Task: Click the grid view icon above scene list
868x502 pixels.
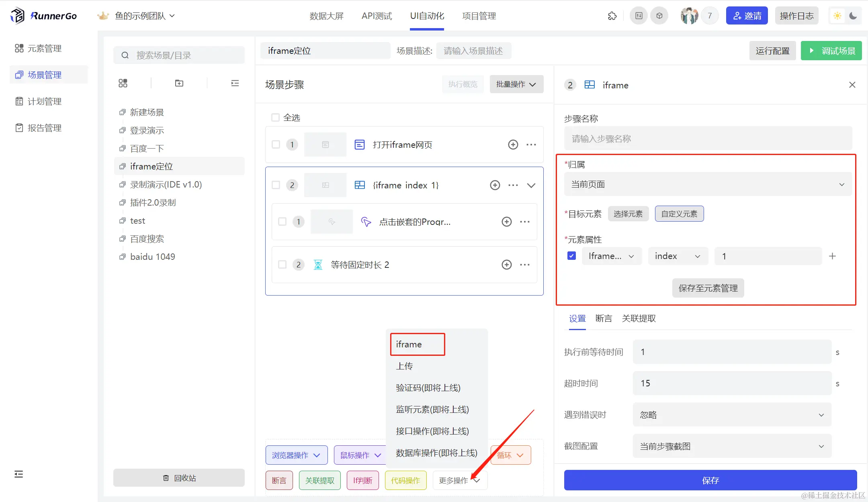Action: coord(123,83)
